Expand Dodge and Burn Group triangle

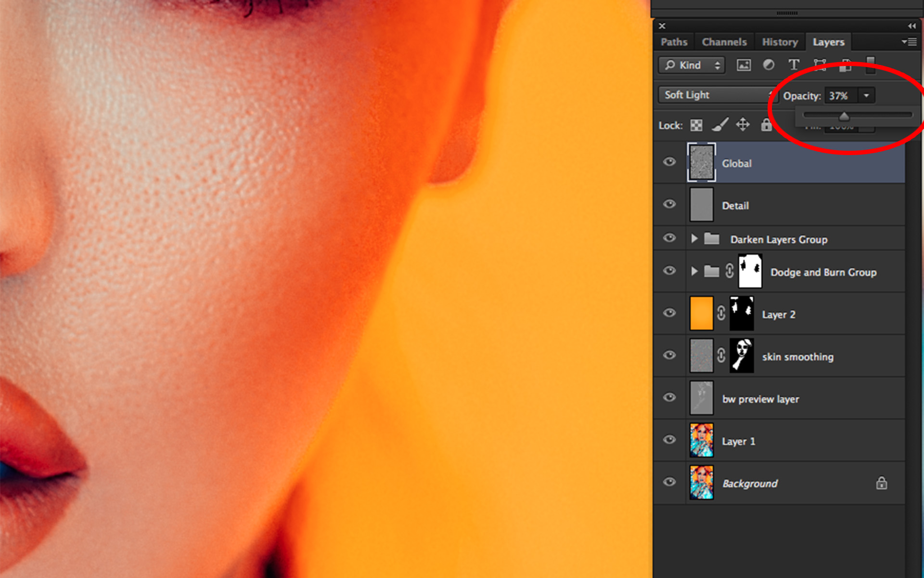(x=694, y=271)
